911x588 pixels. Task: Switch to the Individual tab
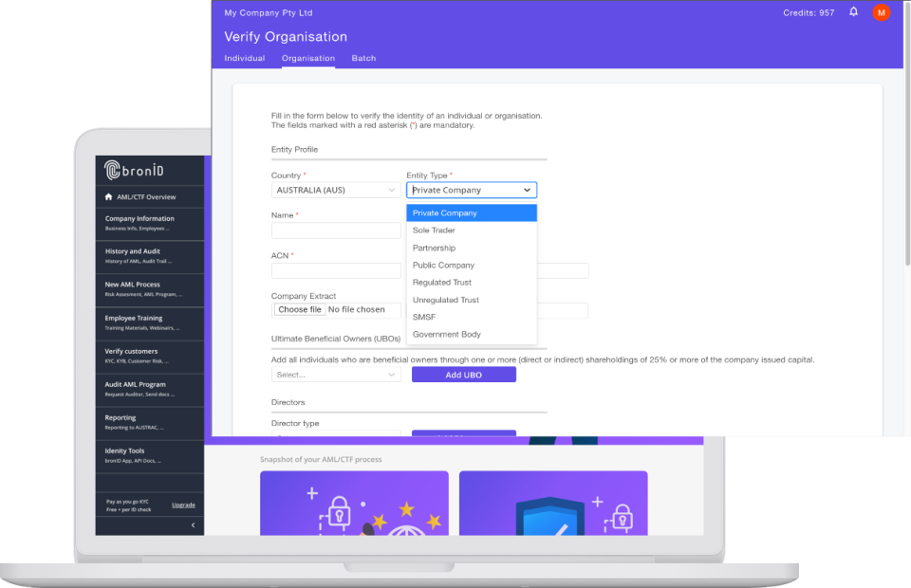pyautogui.click(x=244, y=58)
